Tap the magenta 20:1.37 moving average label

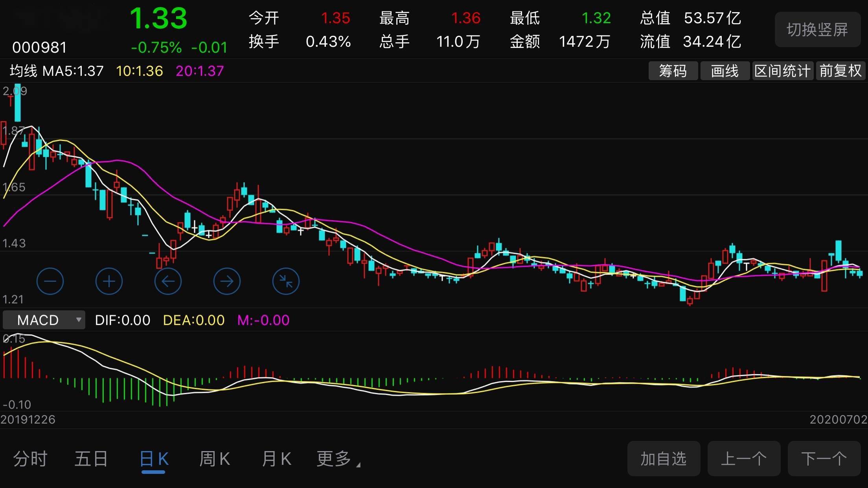pos(200,71)
